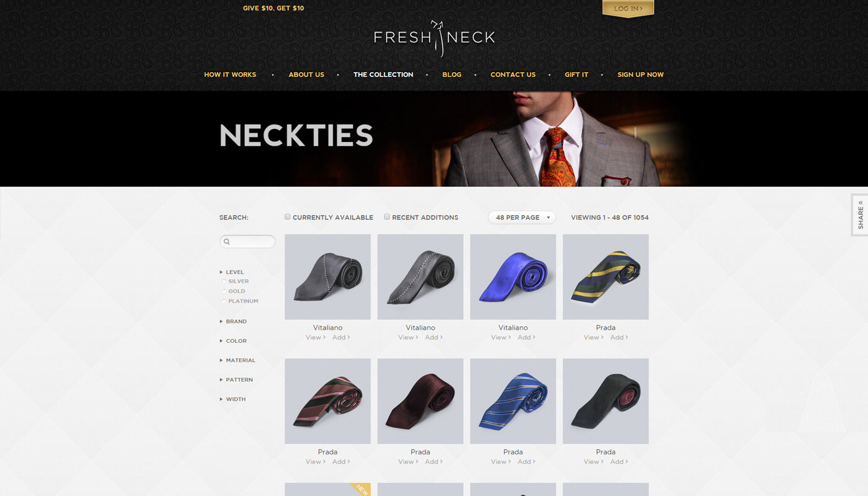Open the blue Vitaliano tie thumbnail
868x496 pixels.
tap(513, 277)
